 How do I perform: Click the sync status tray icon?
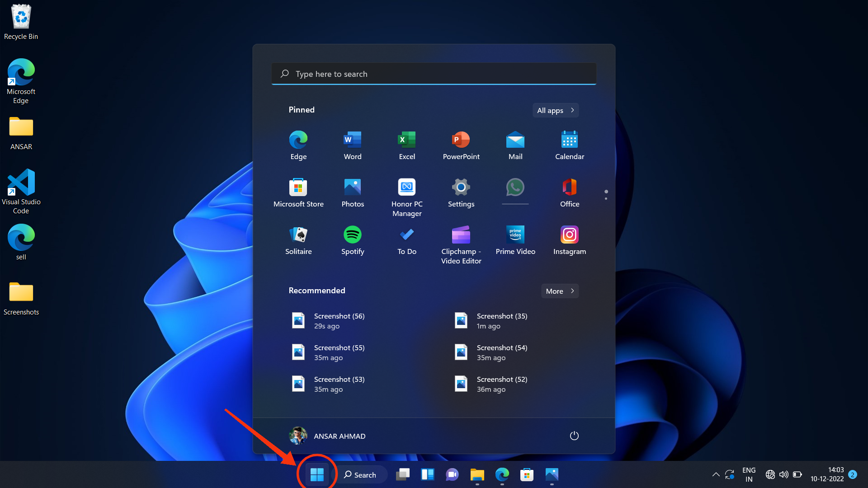pos(729,474)
